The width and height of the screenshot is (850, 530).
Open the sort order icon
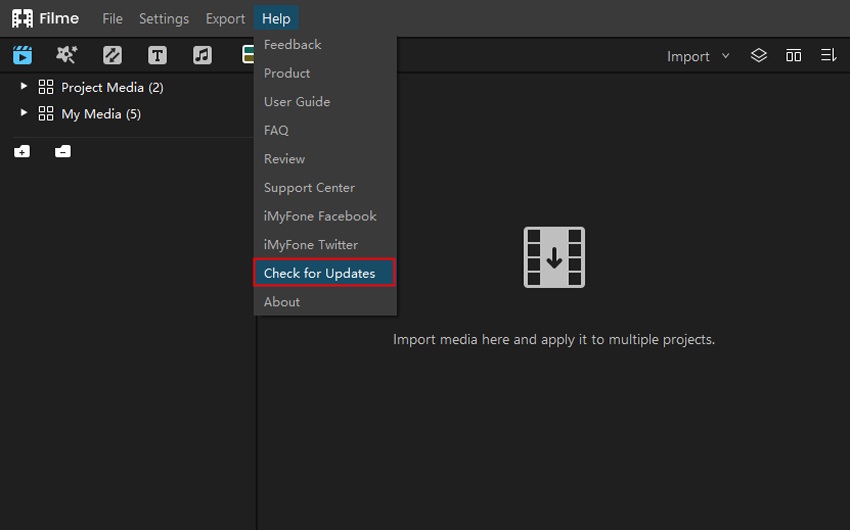828,55
